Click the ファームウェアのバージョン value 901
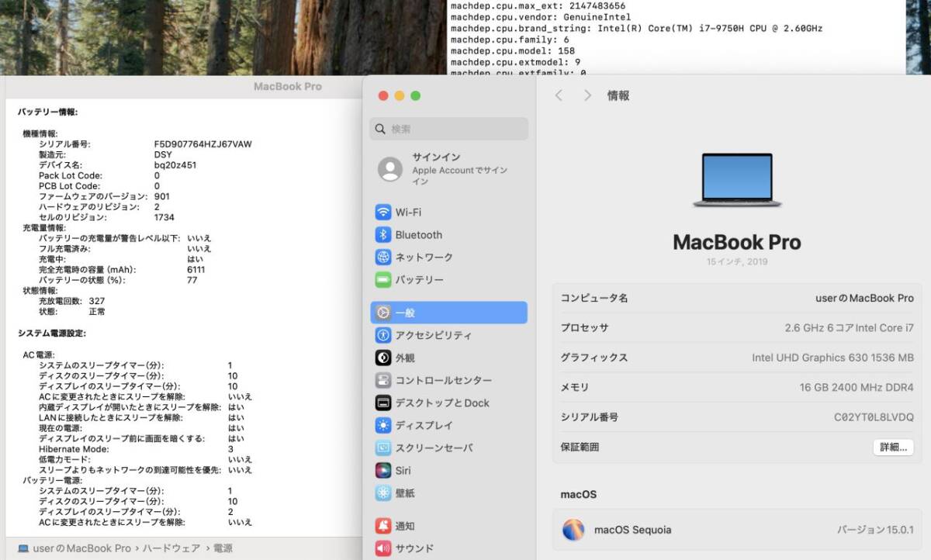The image size is (931, 560). 161,196
